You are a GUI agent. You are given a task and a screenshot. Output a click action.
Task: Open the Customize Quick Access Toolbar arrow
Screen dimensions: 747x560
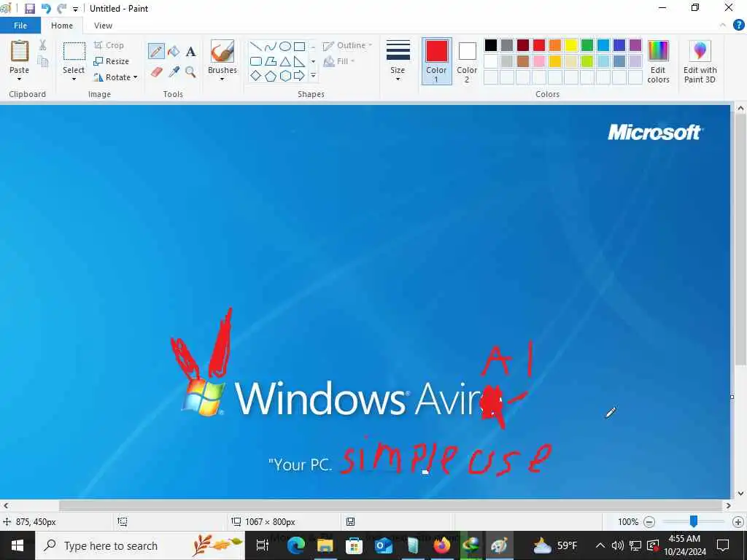pyautogui.click(x=75, y=9)
